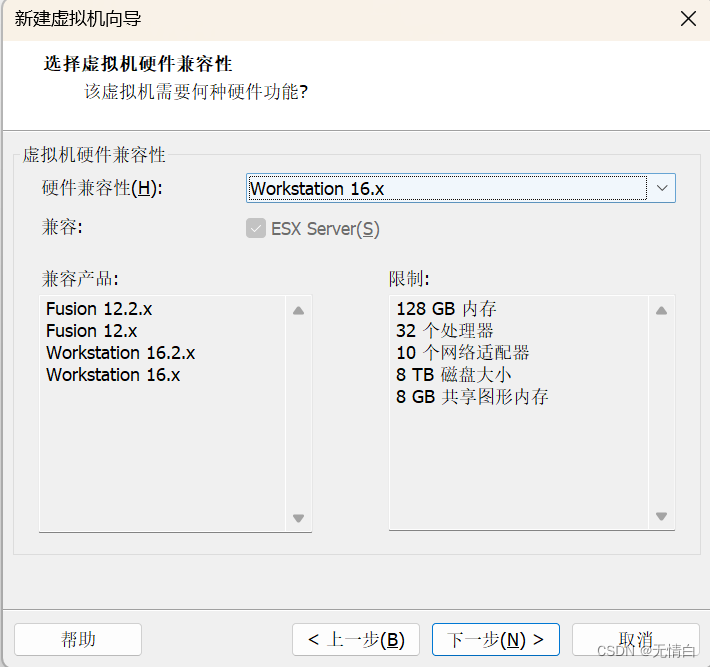The width and height of the screenshot is (710, 667).
Task: Go back with 上一步(B) button
Action: (x=356, y=639)
